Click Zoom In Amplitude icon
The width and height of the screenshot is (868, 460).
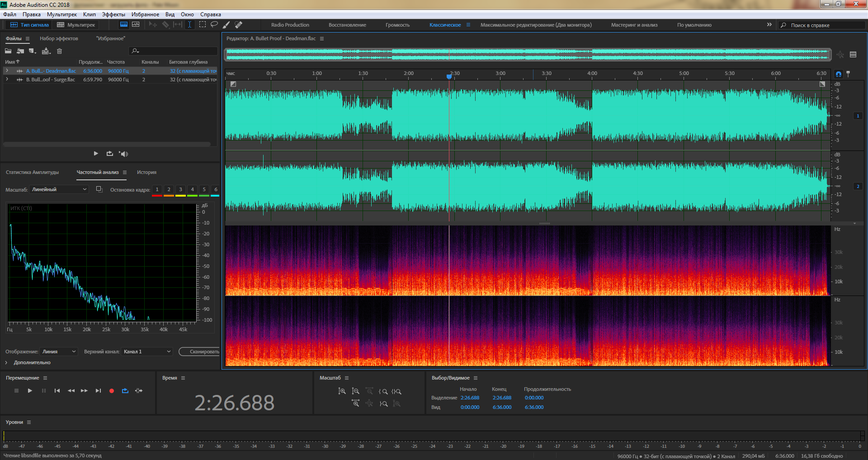click(x=342, y=391)
